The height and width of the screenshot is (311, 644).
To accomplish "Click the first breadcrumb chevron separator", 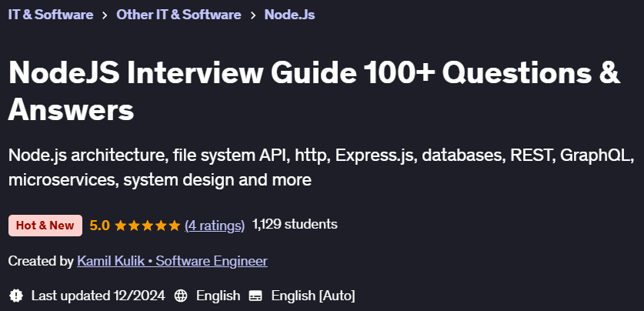I will pyautogui.click(x=105, y=15).
